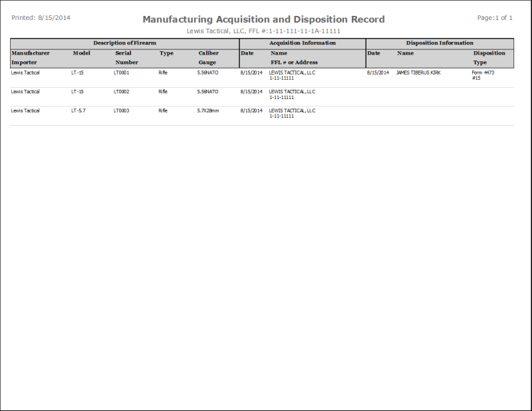Image resolution: width=532 pixels, height=411 pixels.
Task: Click the Importer column header
Action: click(24, 63)
